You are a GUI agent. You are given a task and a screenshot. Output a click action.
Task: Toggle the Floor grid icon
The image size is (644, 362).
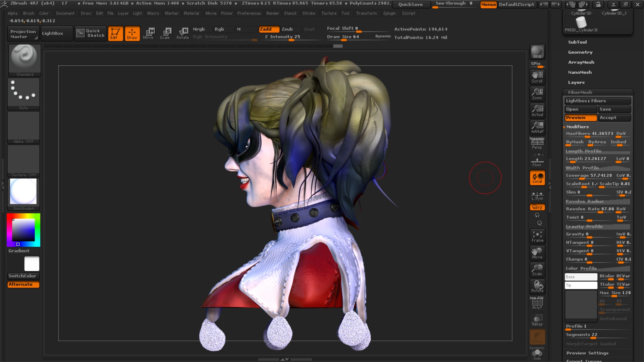537,161
